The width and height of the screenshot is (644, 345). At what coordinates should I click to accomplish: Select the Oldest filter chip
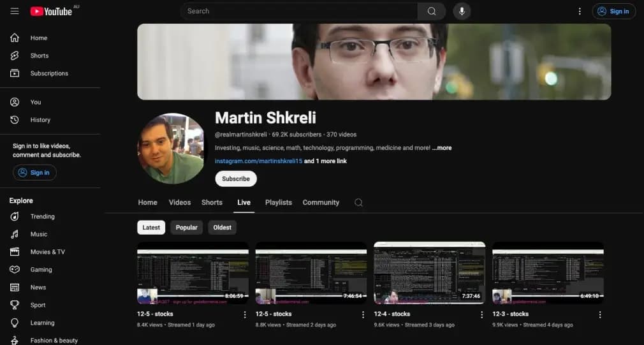222,228
